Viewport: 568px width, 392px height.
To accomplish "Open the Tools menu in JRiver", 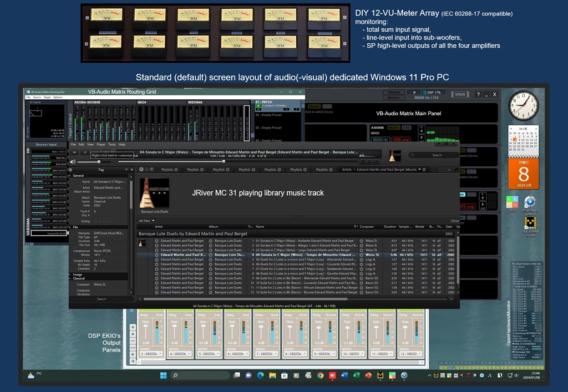I will coord(112,144).
